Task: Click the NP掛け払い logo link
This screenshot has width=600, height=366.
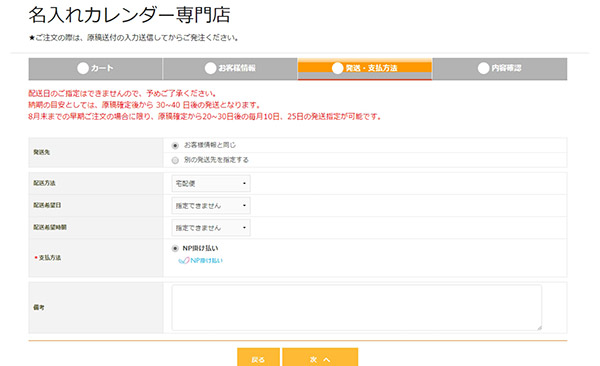Action: [201, 260]
